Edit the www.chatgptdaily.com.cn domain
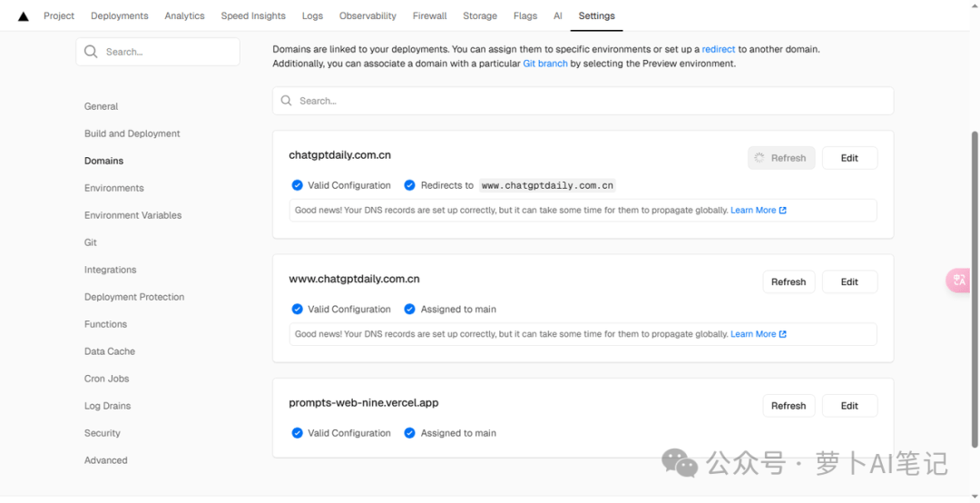 click(849, 281)
